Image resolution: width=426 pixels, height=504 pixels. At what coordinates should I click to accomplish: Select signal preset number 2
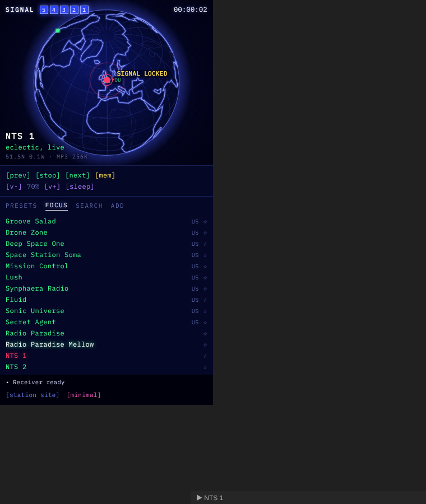point(74,10)
